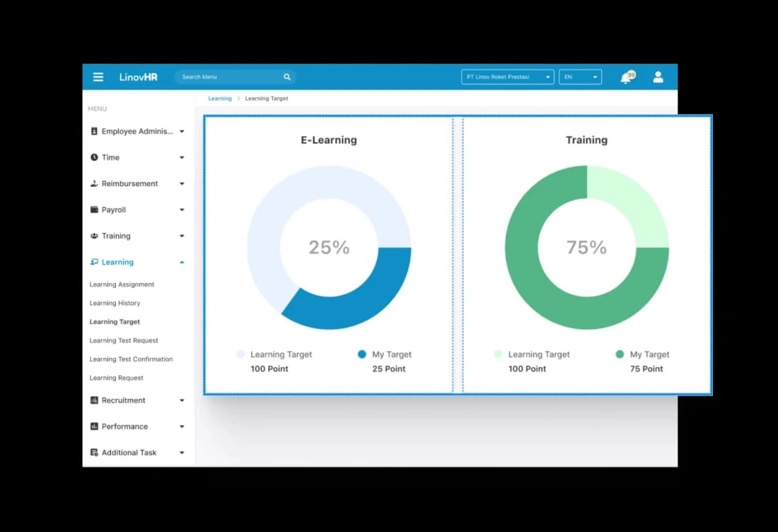Open Learning Test Request submenu item
Viewport: 778px width, 532px height.
124,340
